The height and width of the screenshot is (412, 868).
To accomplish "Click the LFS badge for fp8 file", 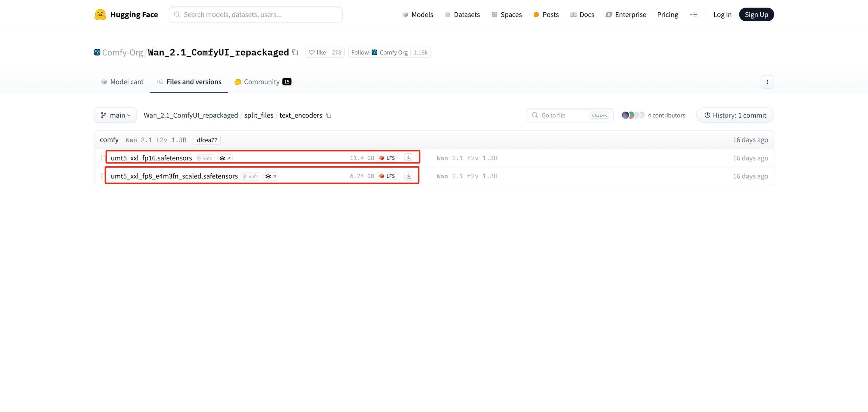I will 387,176.
